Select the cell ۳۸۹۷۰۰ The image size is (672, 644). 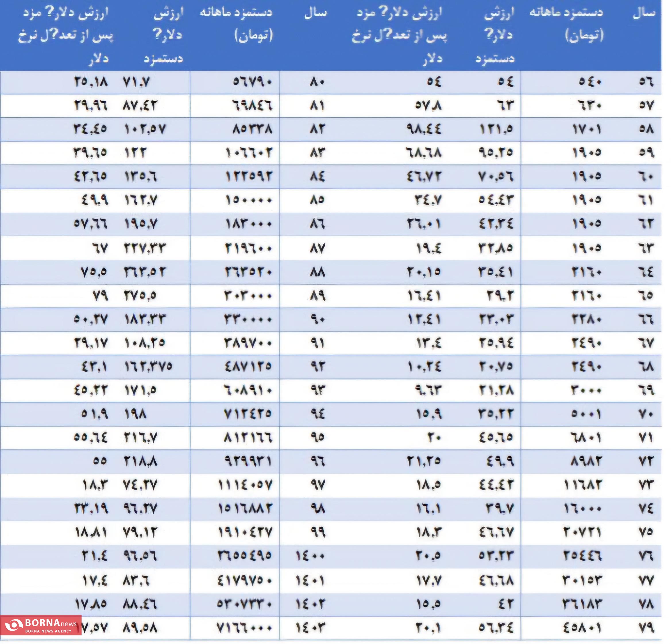click(249, 343)
